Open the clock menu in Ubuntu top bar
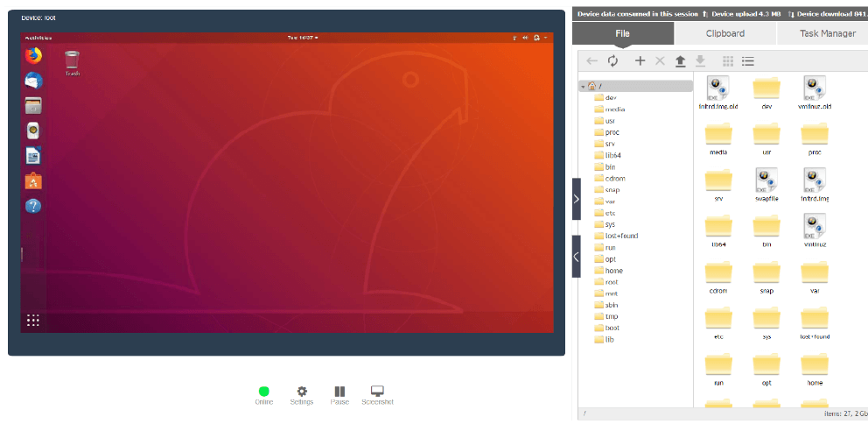The height and width of the screenshot is (424, 868). (303, 38)
